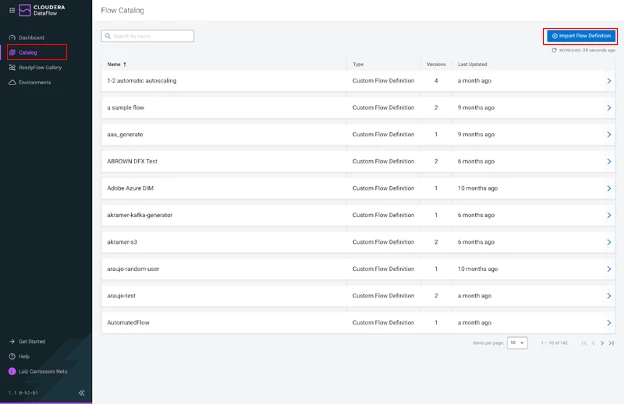Expand the araujo-test row chevron

(x=609, y=296)
